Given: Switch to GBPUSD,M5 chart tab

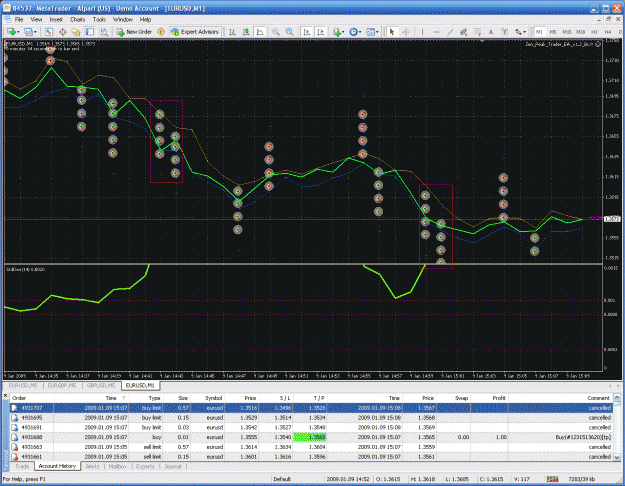Looking at the screenshot, I should 101,386.
